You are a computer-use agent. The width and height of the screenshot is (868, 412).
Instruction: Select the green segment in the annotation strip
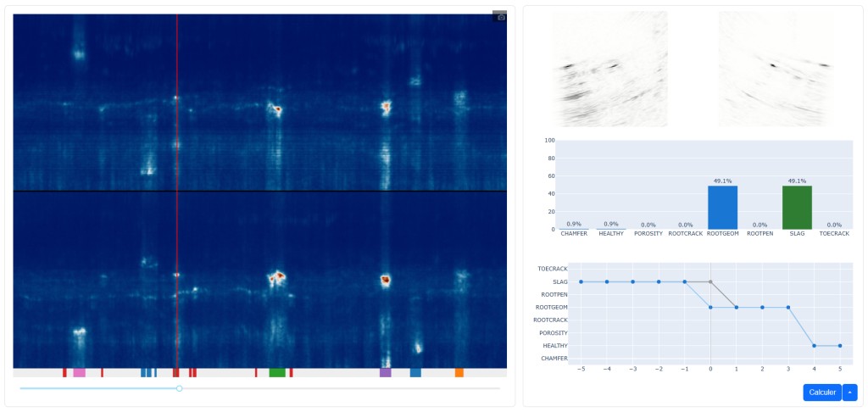click(276, 373)
